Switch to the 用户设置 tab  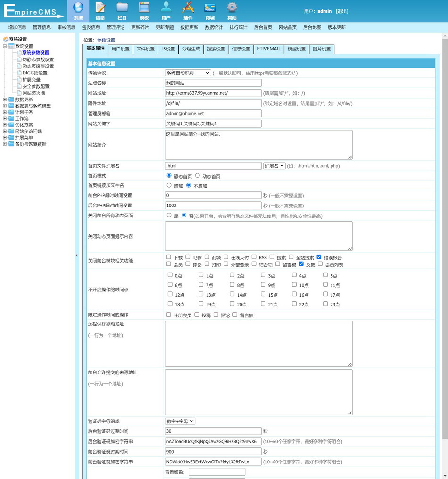click(x=120, y=49)
